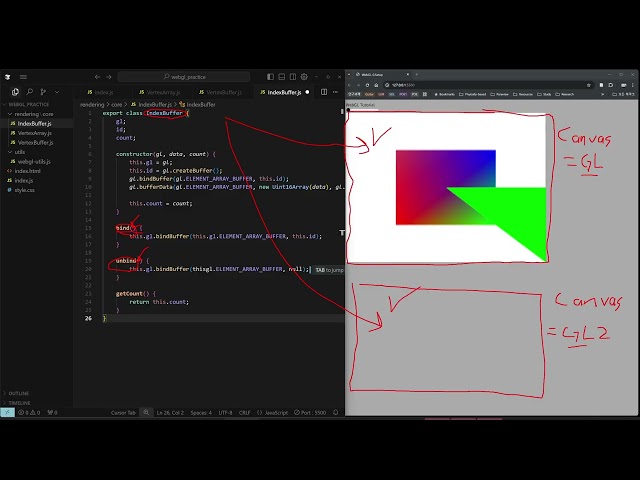Open a new browser tab with plus
640x480 pixels.
(x=417, y=74)
